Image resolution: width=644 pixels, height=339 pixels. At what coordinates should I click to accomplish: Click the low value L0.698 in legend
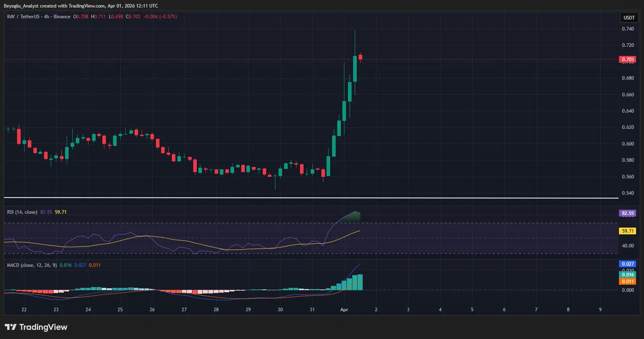point(116,17)
